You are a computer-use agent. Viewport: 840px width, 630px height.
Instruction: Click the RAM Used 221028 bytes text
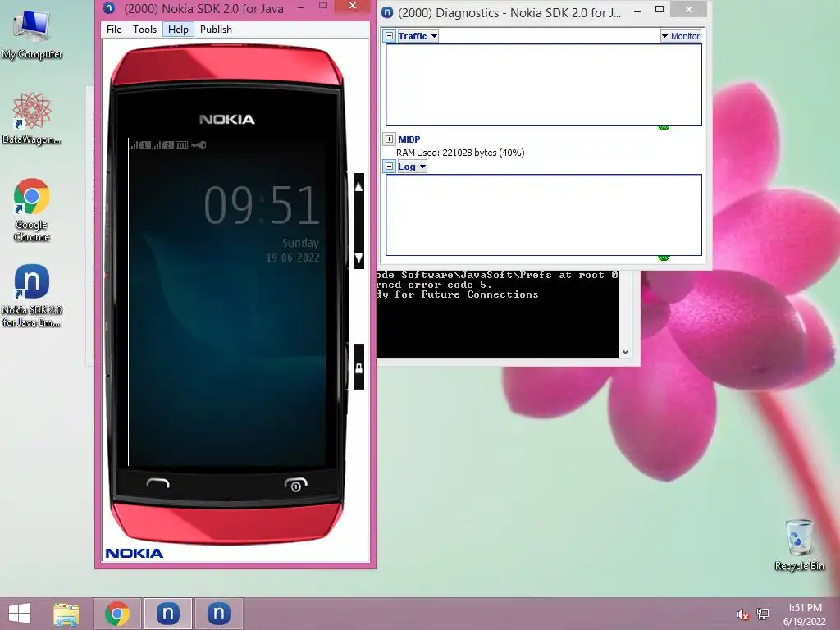460,153
